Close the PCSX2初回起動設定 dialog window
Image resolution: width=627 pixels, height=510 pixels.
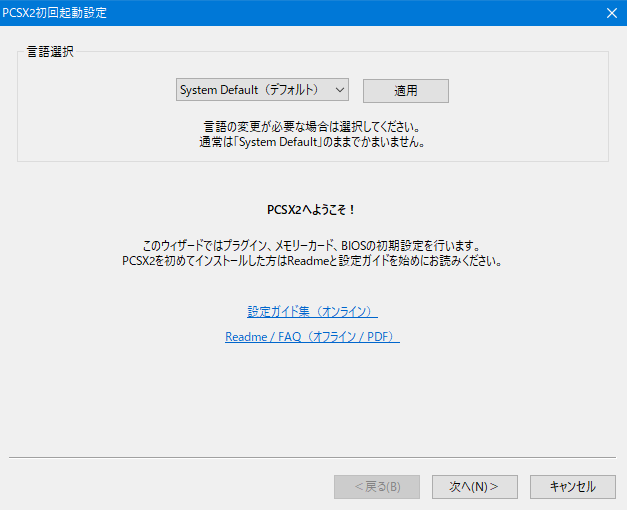point(611,13)
